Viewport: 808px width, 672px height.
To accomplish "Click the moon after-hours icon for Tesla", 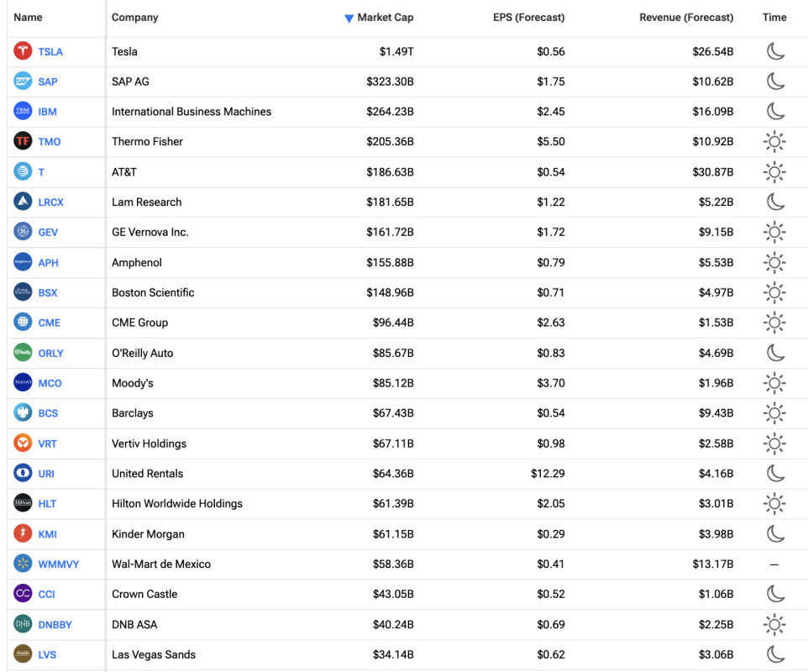I will pos(774,51).
